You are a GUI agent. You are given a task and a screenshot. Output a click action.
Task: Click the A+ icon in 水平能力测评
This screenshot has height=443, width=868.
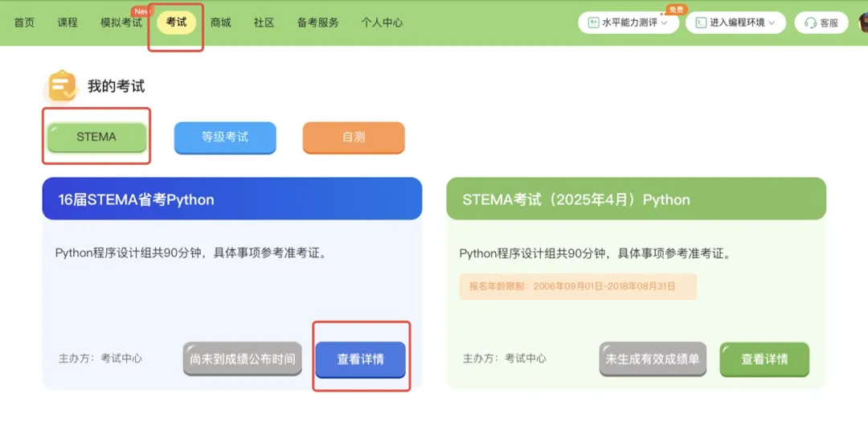(x=593, y=23)
